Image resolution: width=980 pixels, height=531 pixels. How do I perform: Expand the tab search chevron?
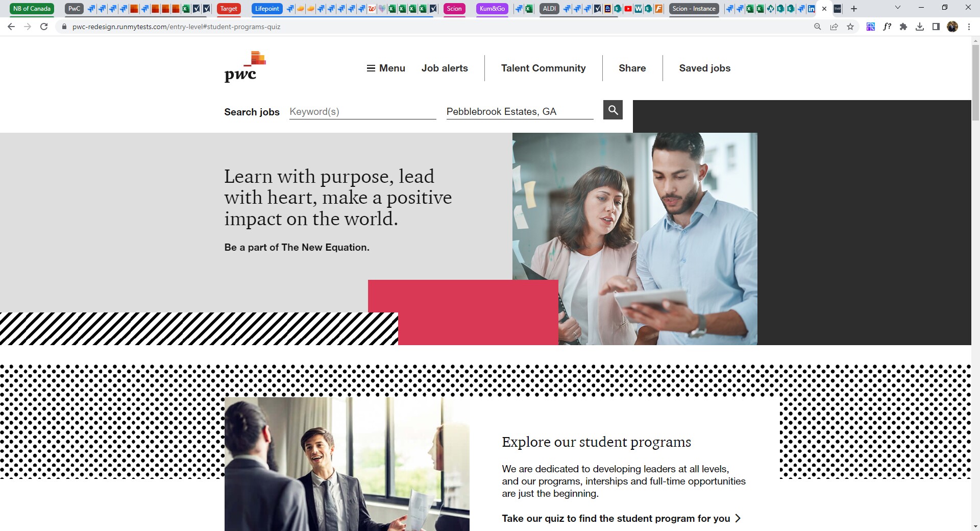(x=898, y=8)
